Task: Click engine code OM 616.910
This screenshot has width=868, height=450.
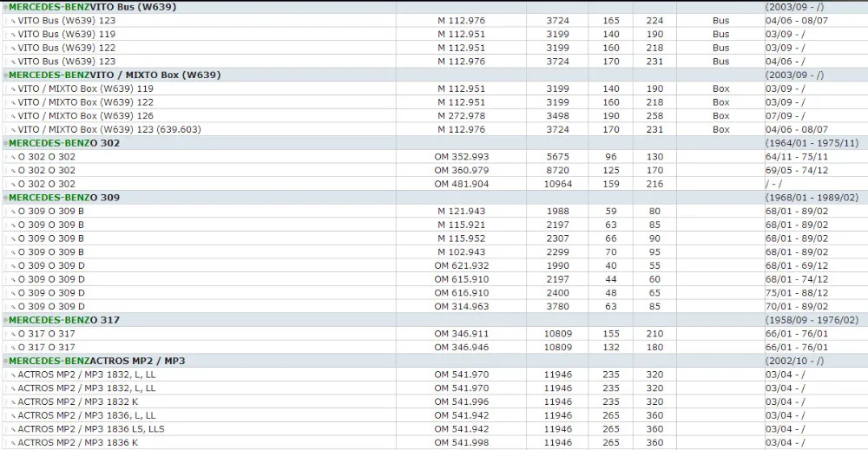Action: (461, 293)
